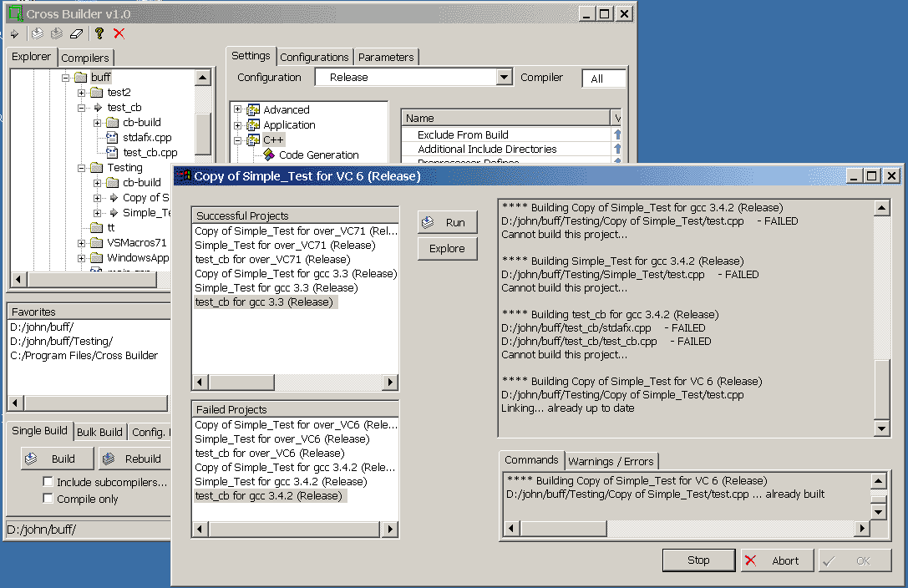Open help via the yellow question mark icon
This screenshot has height=588, width=908.
(x=99, y=34)
